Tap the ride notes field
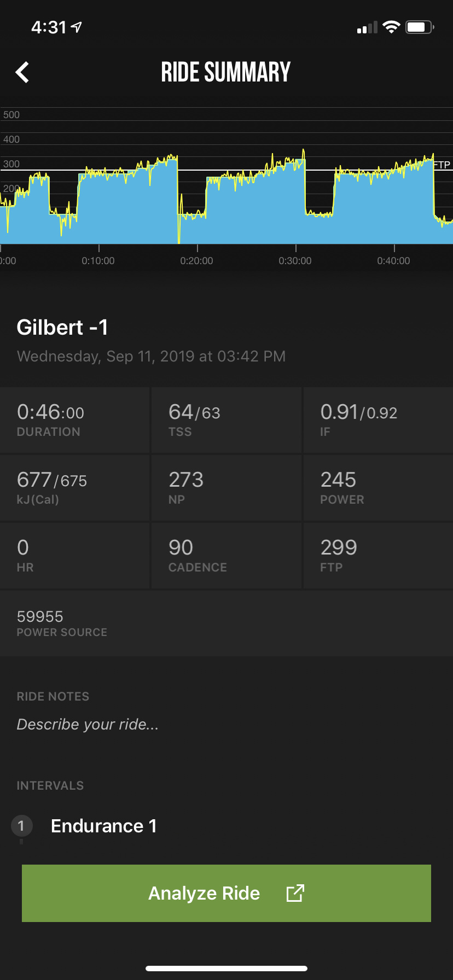This screenshot has height=980, width=453. click(x=88, y=724)
